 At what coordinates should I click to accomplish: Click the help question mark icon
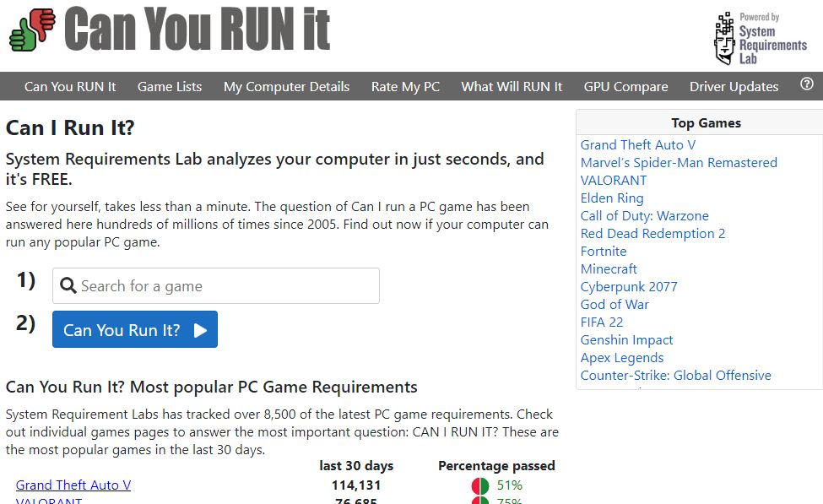[x=807, y=84]
